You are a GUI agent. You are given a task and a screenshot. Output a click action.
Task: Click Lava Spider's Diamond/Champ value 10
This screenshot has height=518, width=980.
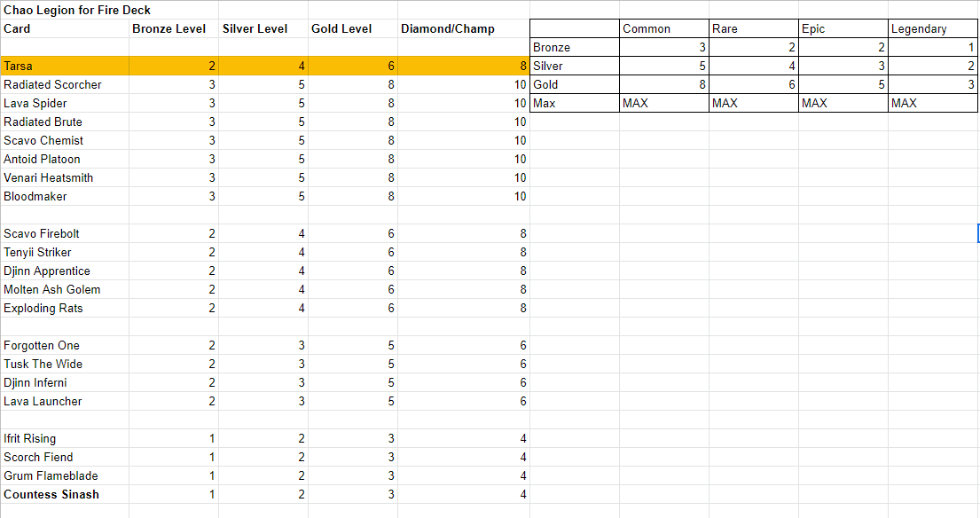click(463, 103)
